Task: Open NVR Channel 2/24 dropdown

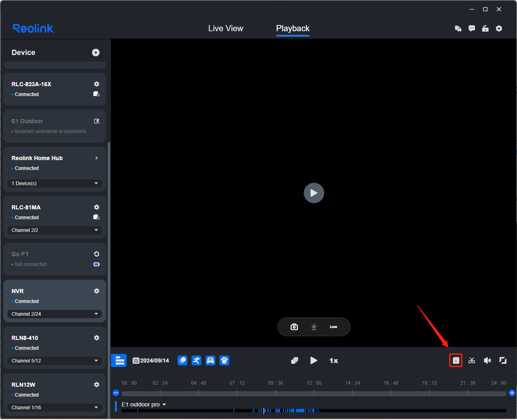Action: (55, 314)
